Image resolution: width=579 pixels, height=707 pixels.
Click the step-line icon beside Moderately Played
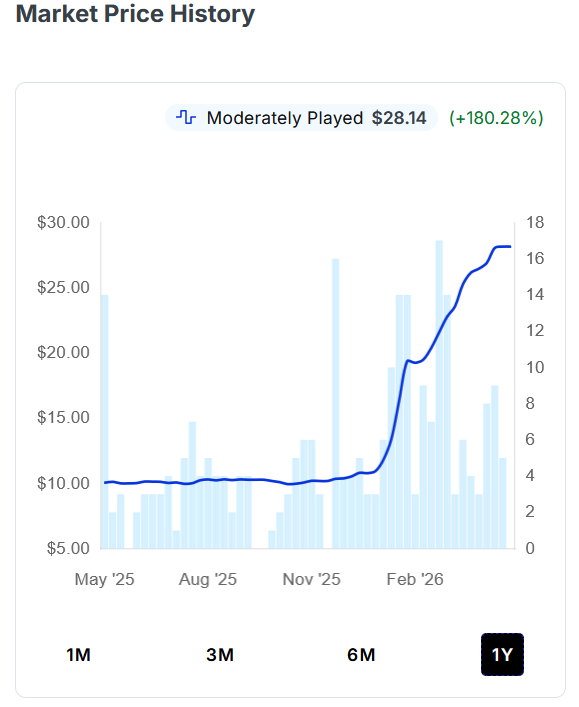coord(186,118)
